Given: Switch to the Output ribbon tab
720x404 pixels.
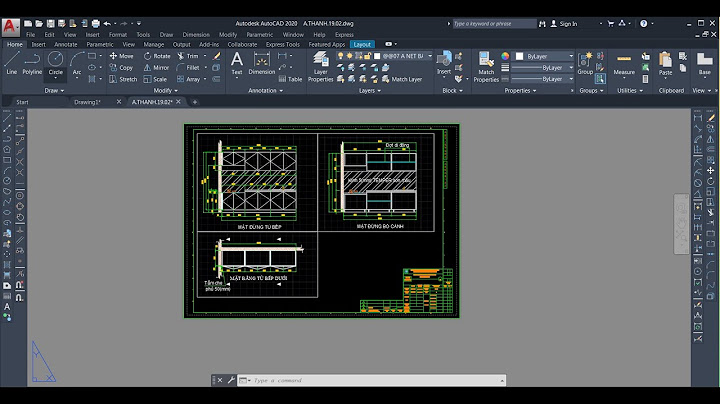Looking at the screenshot, I should (x=181, y=45).
